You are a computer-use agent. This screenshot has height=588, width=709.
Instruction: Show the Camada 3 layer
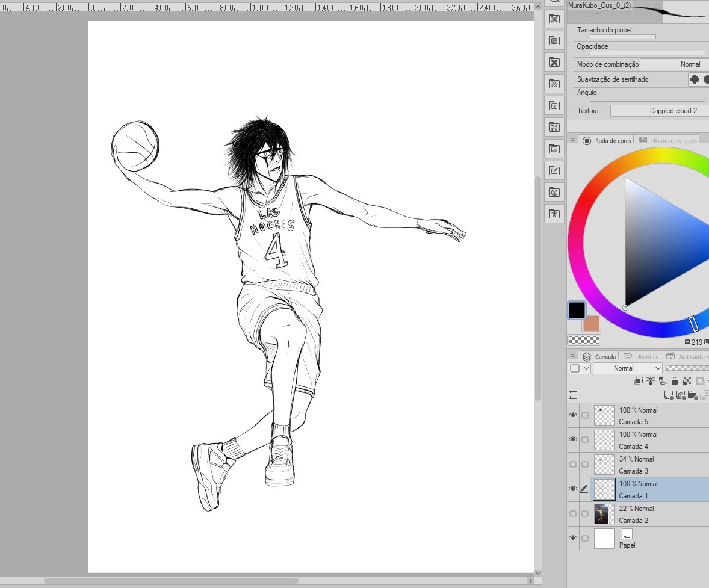(573, 465)
